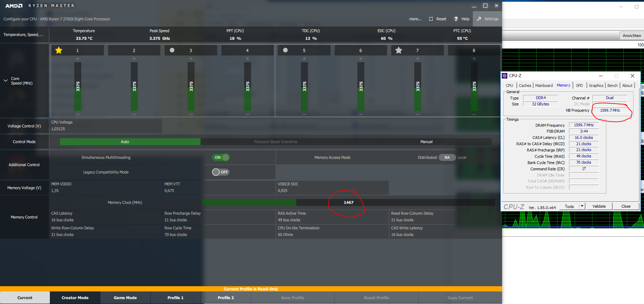The width and height of the screenshot is (644, 304).
Task: Open Profile 1 tab
Action: (x=175, y=298)
